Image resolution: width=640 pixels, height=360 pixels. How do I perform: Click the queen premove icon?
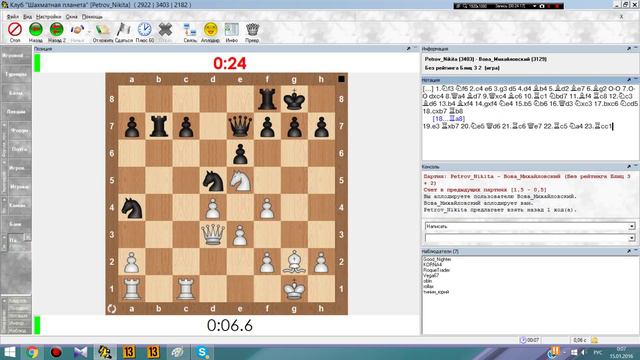[252, 30]
